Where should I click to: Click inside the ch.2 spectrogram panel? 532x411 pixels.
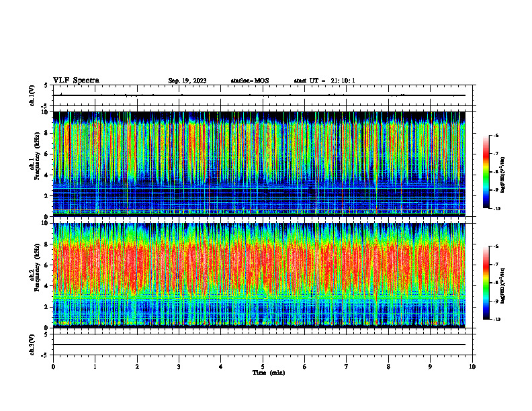[259, 275]
